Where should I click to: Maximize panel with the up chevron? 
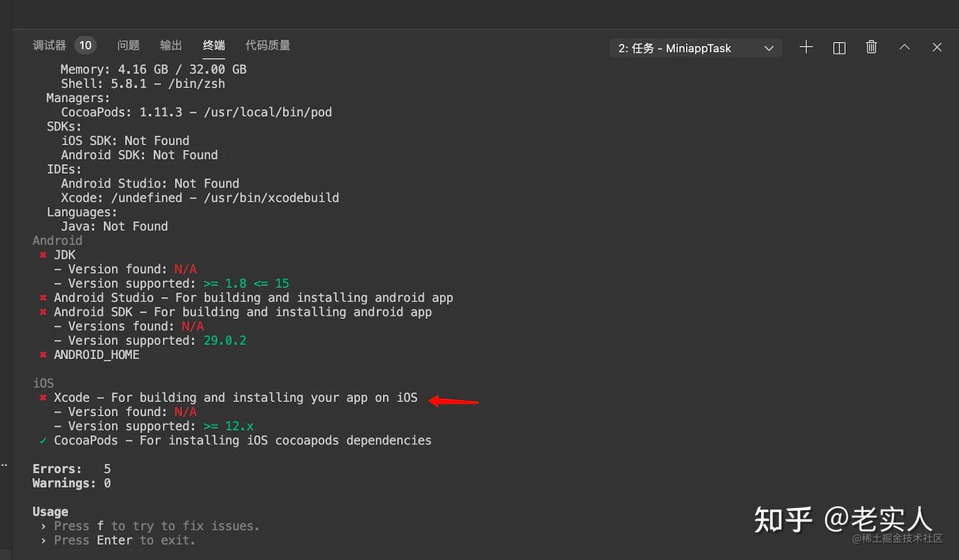pyautogui.click(x=904, y=47)
